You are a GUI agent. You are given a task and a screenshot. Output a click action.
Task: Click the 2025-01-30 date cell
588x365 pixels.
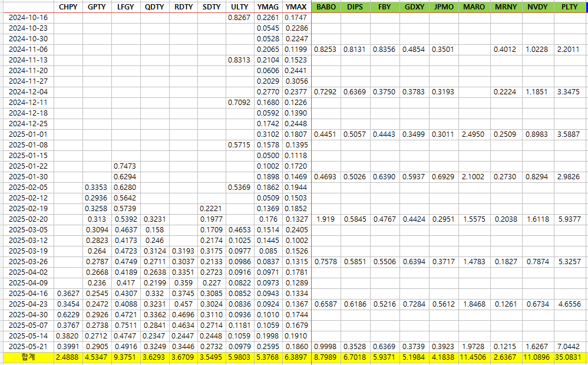click(29, 177)
